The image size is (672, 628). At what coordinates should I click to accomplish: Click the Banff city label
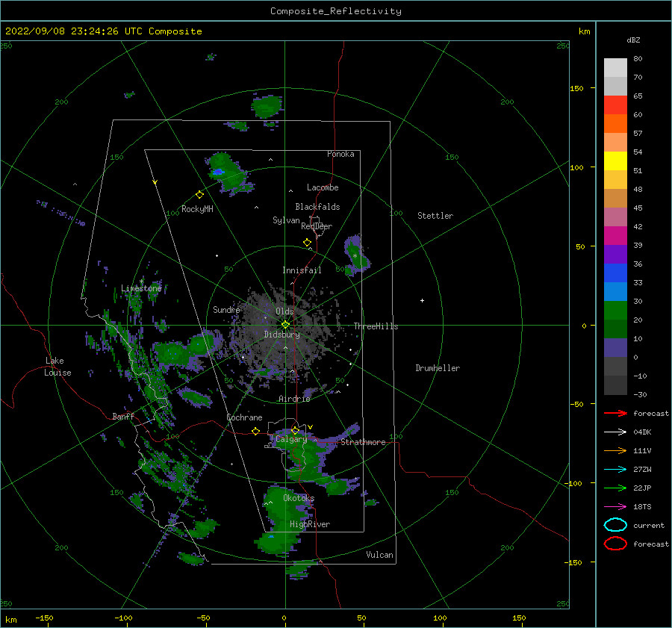coord(123,416)
